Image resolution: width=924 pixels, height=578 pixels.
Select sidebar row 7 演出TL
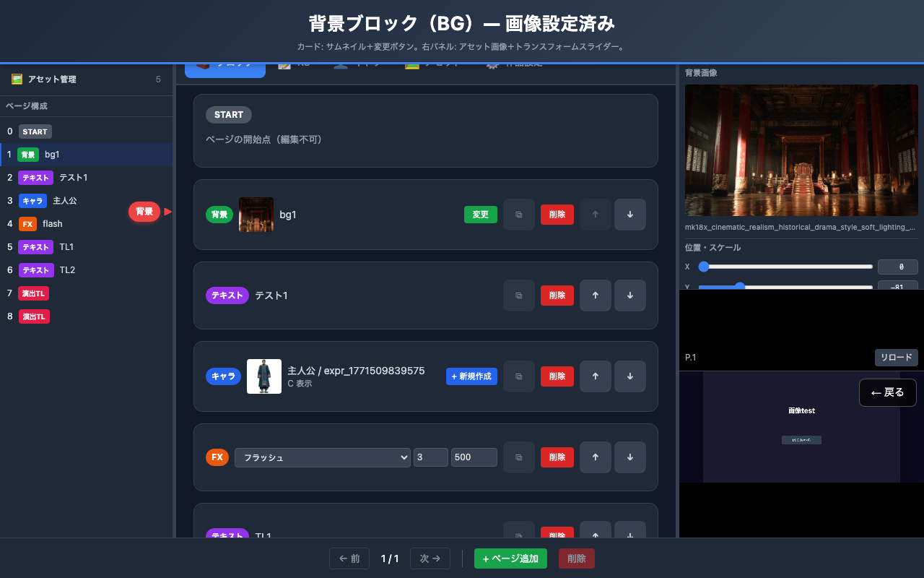pos(86,293)
